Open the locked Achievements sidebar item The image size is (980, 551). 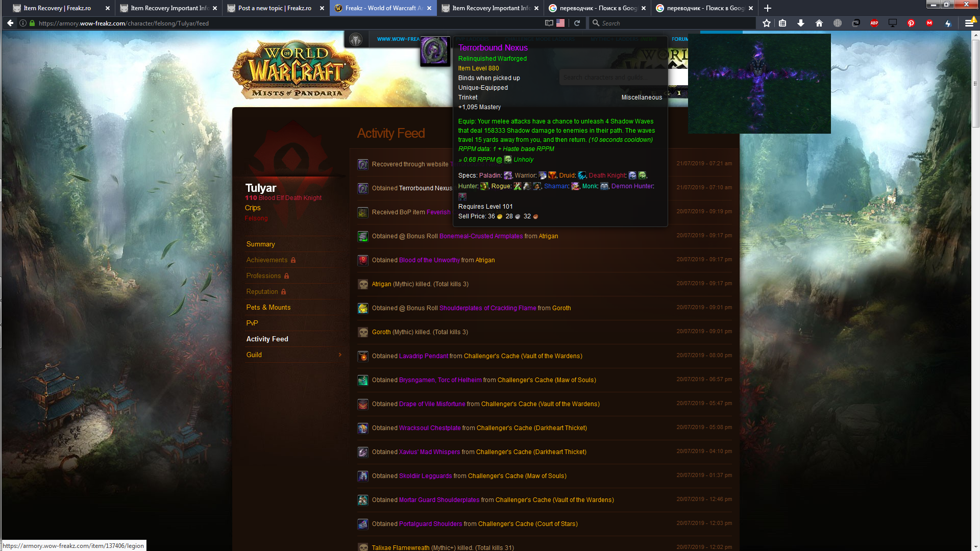pyautogui.click(x=271, y=260)
